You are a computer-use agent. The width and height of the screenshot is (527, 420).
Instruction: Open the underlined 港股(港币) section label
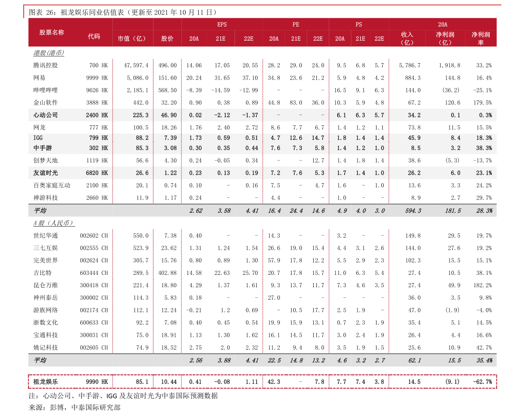(x=49, y=53)
